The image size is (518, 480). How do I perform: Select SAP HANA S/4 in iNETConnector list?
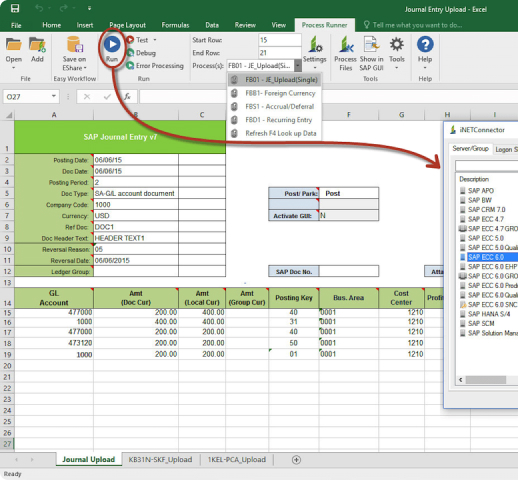pos(489,314)
